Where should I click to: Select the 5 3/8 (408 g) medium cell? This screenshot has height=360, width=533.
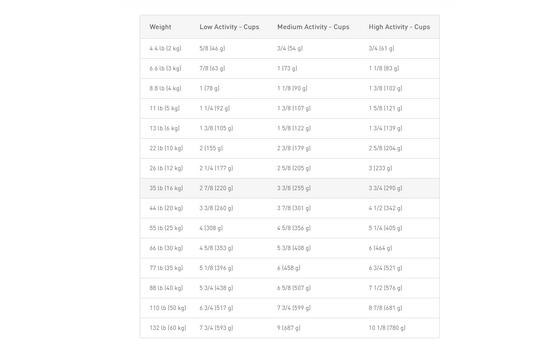click(x=294, y=248)
